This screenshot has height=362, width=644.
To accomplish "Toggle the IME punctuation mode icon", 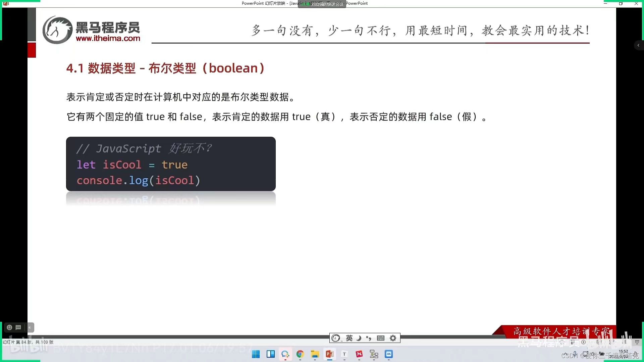I will click(x=369, y=338).
